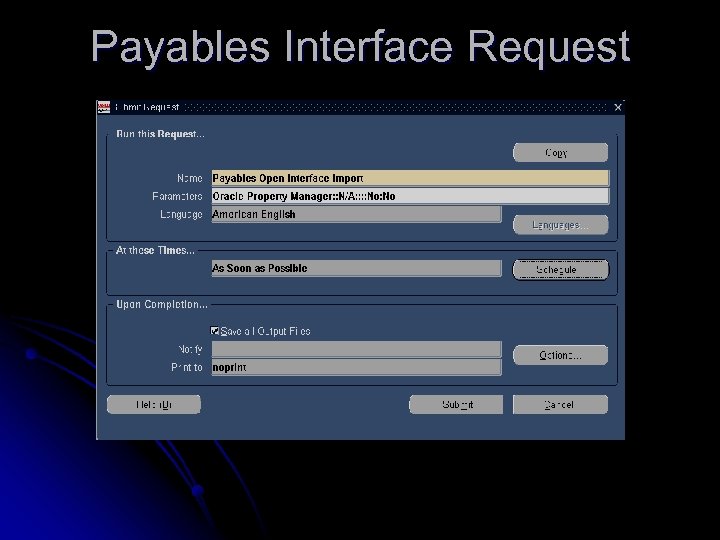Click the Oracle icon in dialog title bar
The image size is (720, 540).
[104, 107]
